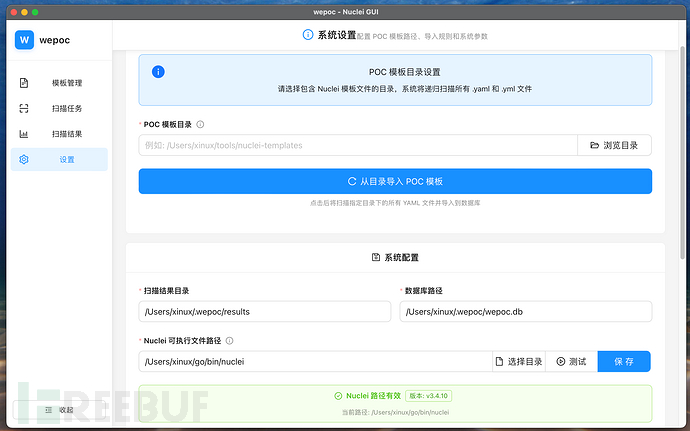Viewport: 690px width, 431px height.
Task: Click the settings gear sidebar icon
Action: point(24,160)
